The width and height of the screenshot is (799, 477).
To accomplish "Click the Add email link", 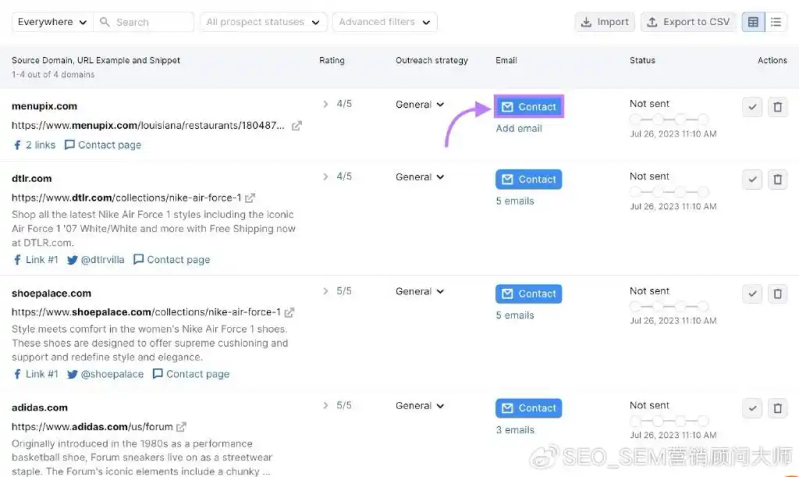I will pyautogui.click(x=519, y=128).
